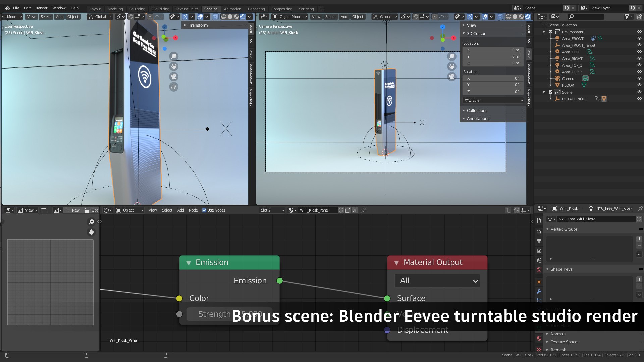
Task: Hide the Camera object with its eye icon
Action: [x=639, y=79]
